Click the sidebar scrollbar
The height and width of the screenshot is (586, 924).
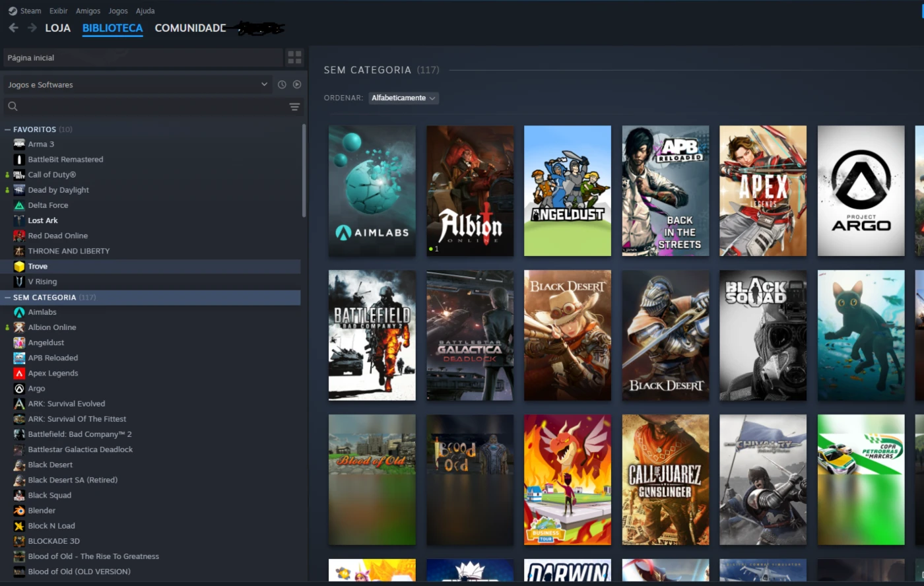click(304, 170)
